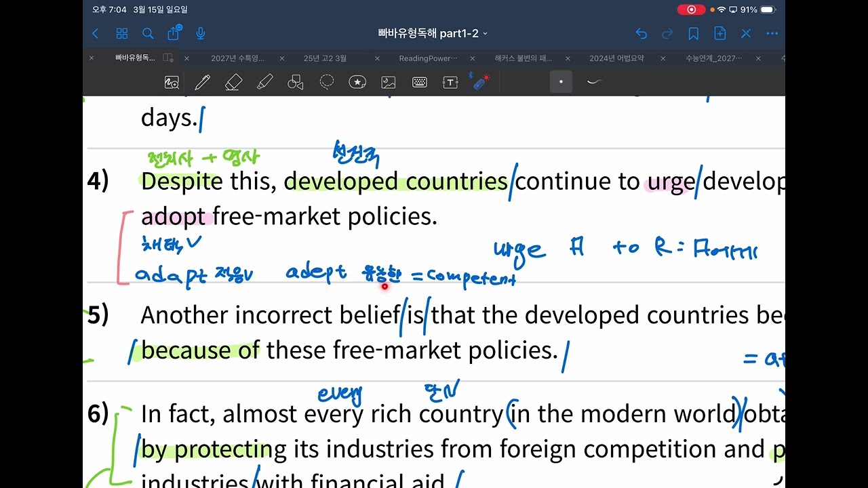This screenshot has height=488, width=868.
Task: Tap 'almost every rich country' text
Action: coord(363,413)
